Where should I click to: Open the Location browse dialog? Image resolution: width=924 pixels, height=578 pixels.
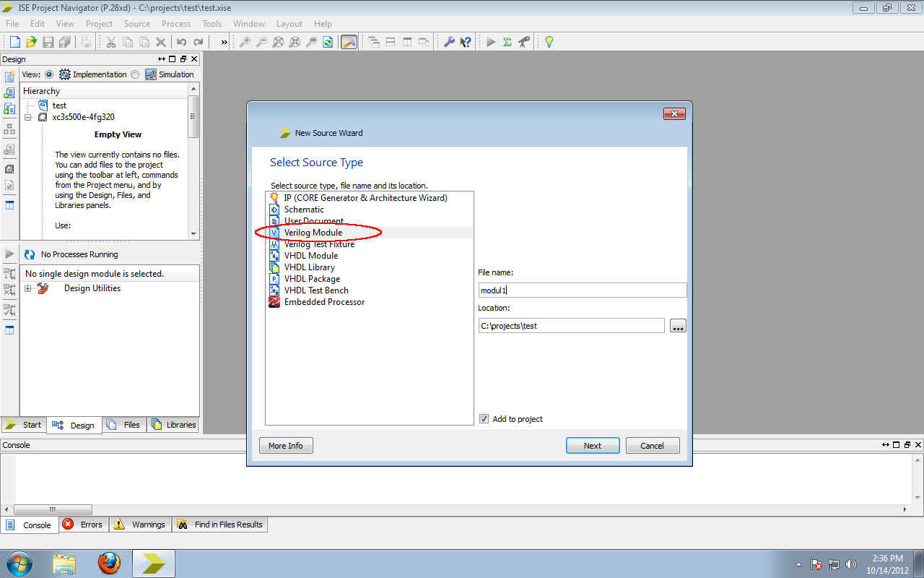[677, 325]
